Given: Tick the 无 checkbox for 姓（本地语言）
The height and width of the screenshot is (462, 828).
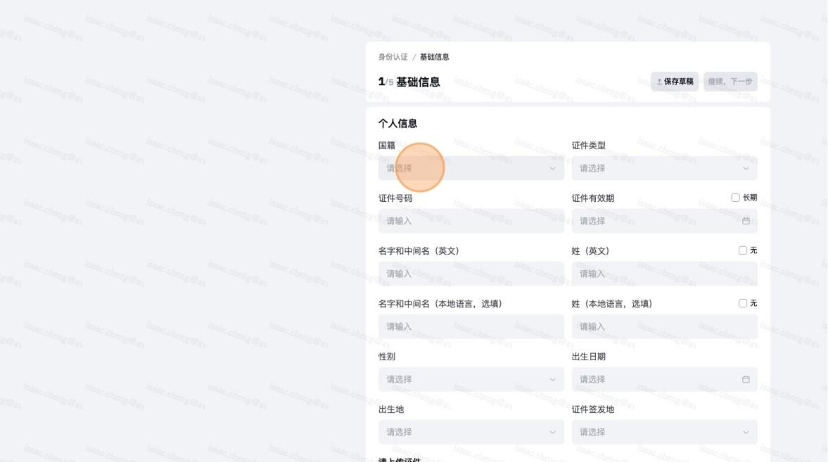Looking at the screenshot, I should point(742,304).
